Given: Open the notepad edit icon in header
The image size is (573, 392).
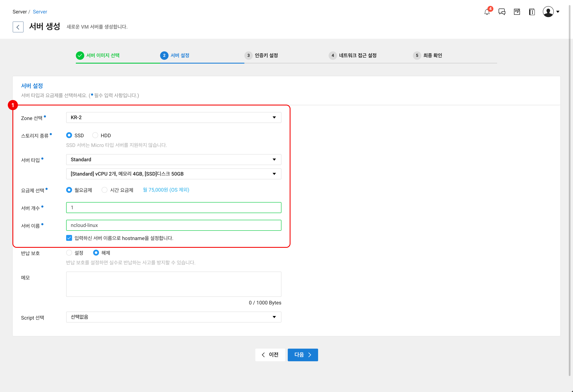Looking at the screenshot, I should [517, 12].
